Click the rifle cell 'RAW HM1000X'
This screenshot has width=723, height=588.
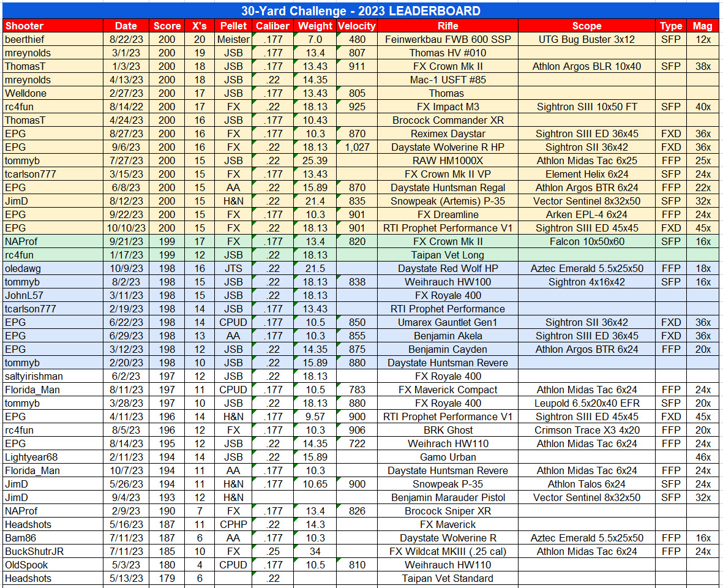pos(448,160)
